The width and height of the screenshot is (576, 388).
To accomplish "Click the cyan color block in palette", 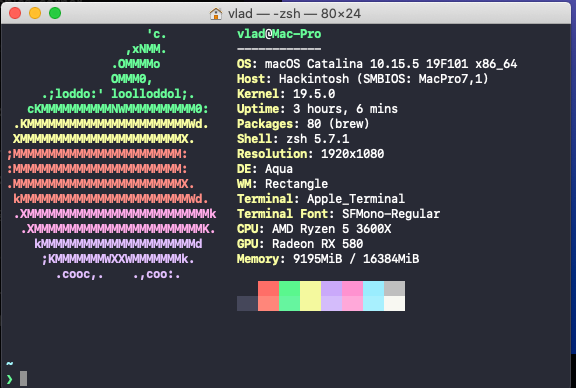I will pos(374,296).
